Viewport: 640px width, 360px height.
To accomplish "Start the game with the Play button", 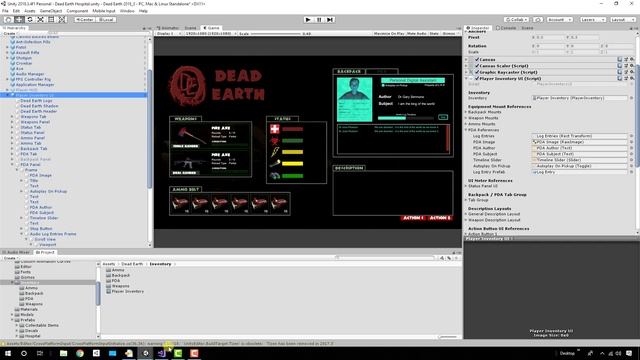I will [x=308, y=20].
